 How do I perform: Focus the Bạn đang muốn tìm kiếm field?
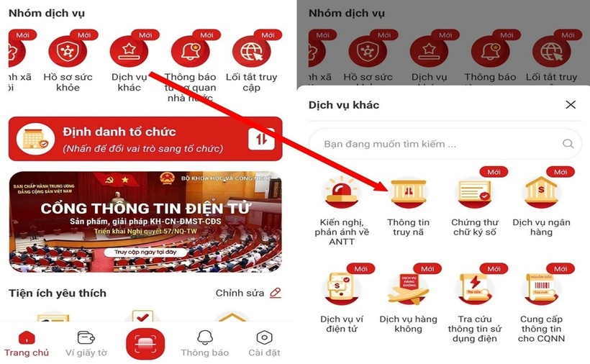(445, 144)
